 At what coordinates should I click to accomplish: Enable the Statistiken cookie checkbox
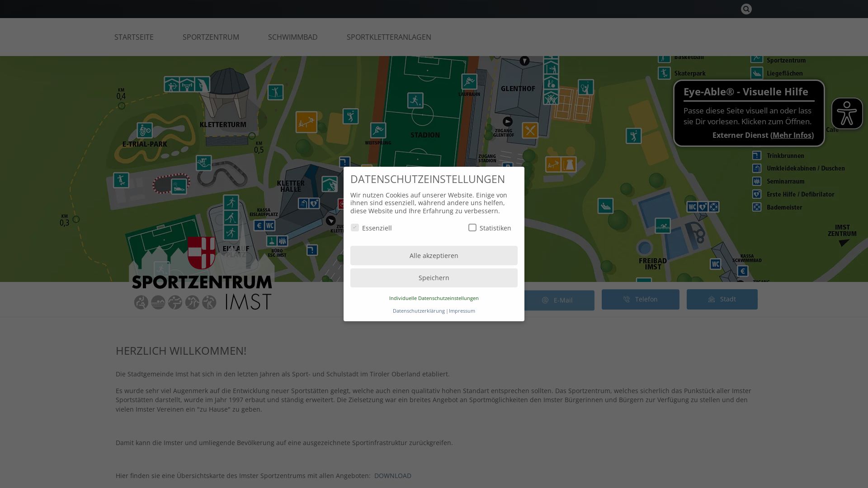click(x=472, y=228)
